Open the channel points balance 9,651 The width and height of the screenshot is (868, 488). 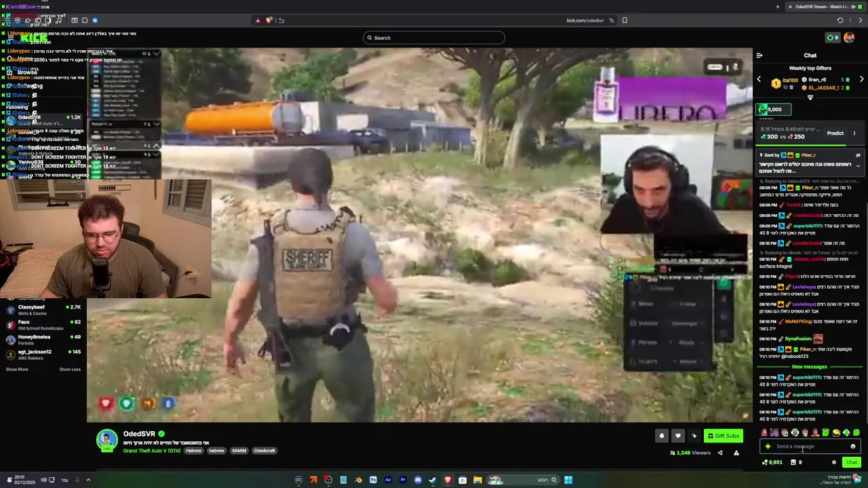(772, 462)
